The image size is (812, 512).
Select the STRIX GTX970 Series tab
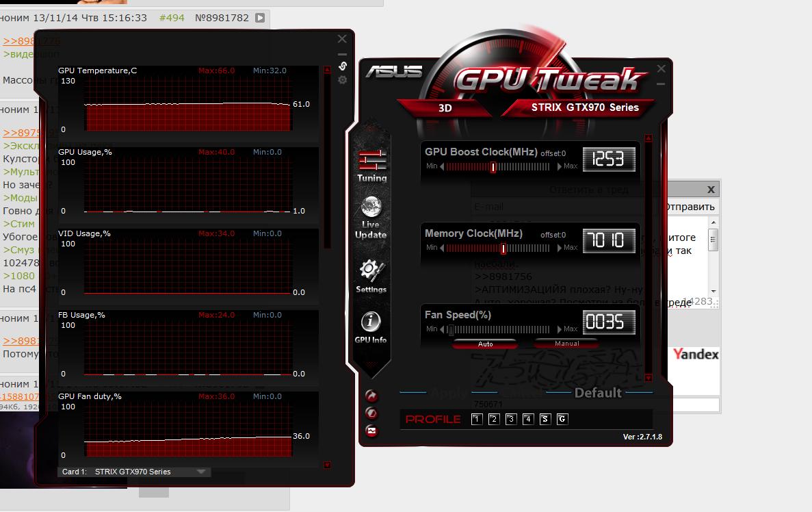coord(585,107)
